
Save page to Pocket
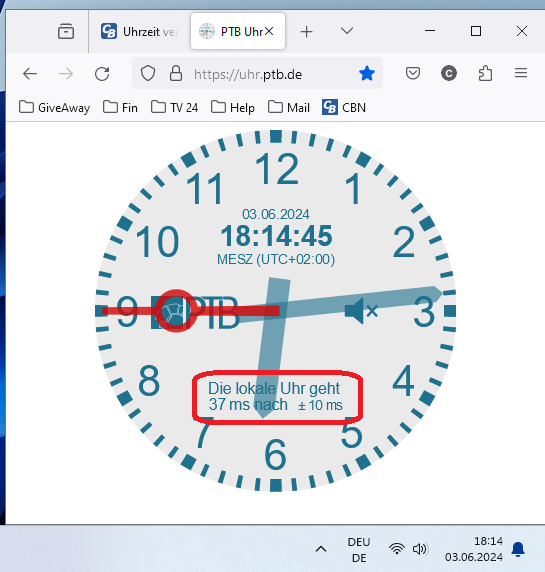tap(413, 73)
